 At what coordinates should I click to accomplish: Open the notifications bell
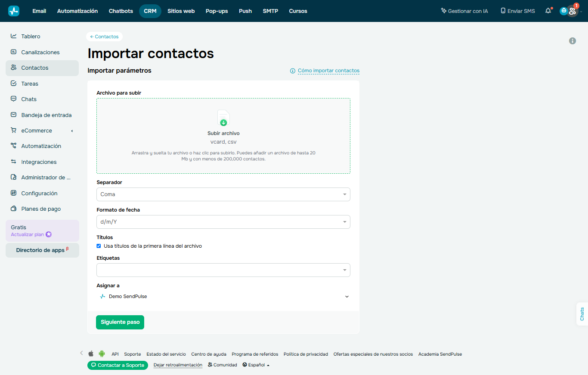pos(548,11)
